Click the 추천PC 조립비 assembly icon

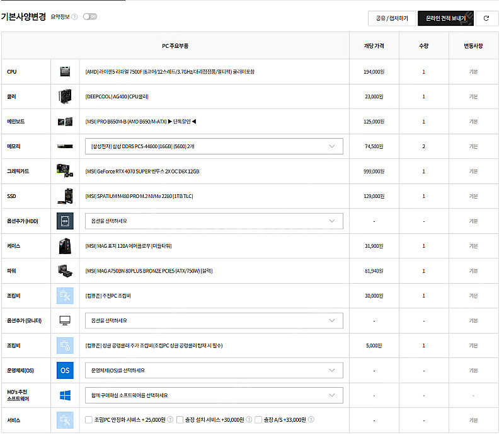point(65,296)
